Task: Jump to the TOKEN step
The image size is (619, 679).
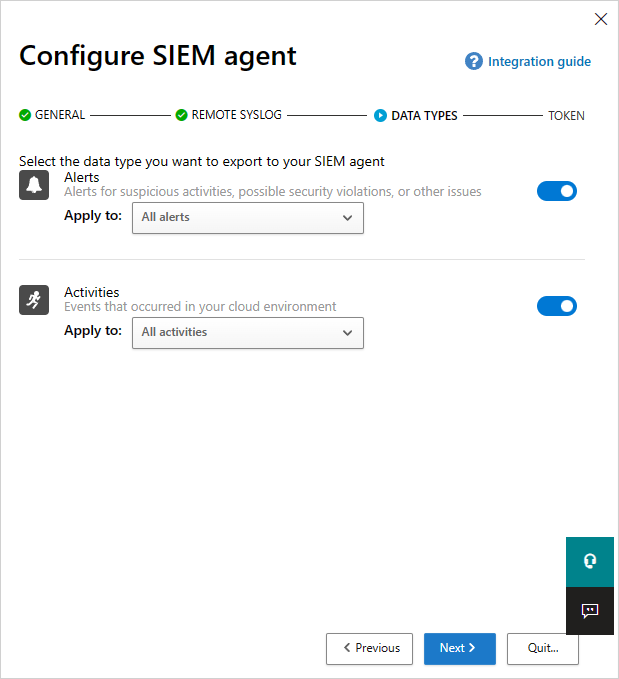Action: click(566, 115)
